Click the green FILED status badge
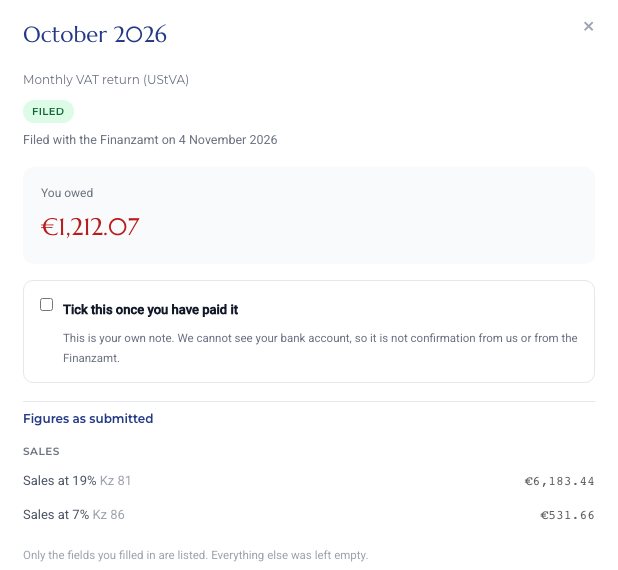 click(x=48, y=112)
